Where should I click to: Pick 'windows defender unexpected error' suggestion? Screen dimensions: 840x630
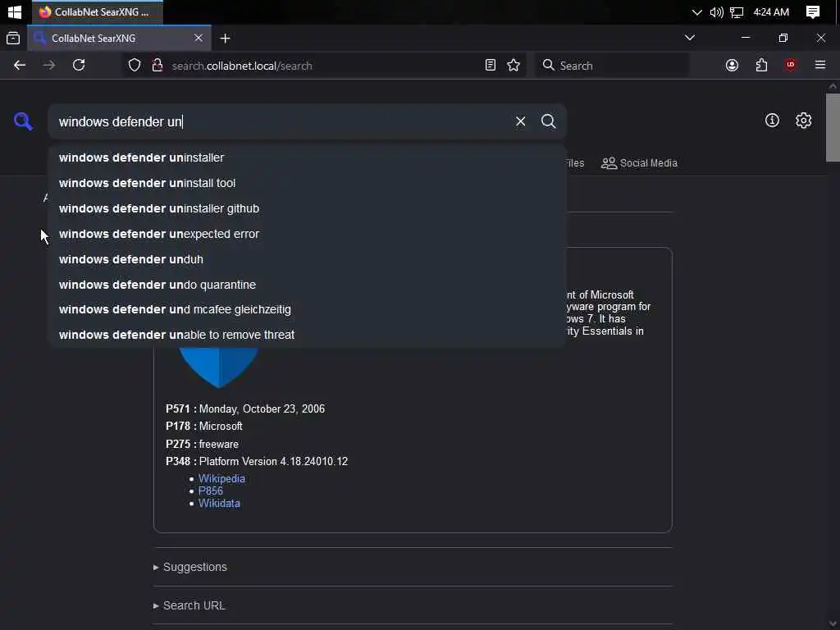307,234
